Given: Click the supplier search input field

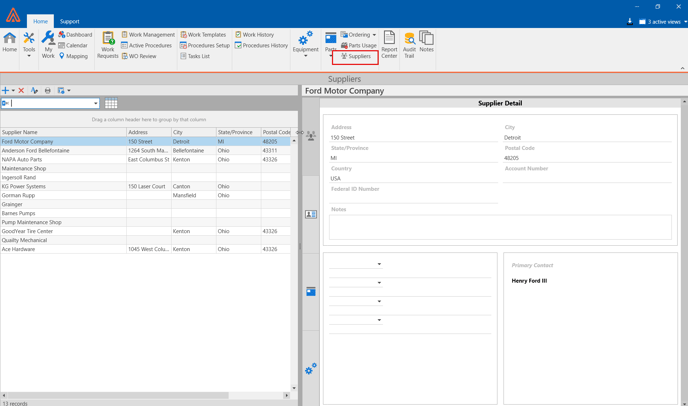Looking at the screenshot, I should (x=51, y=103).
